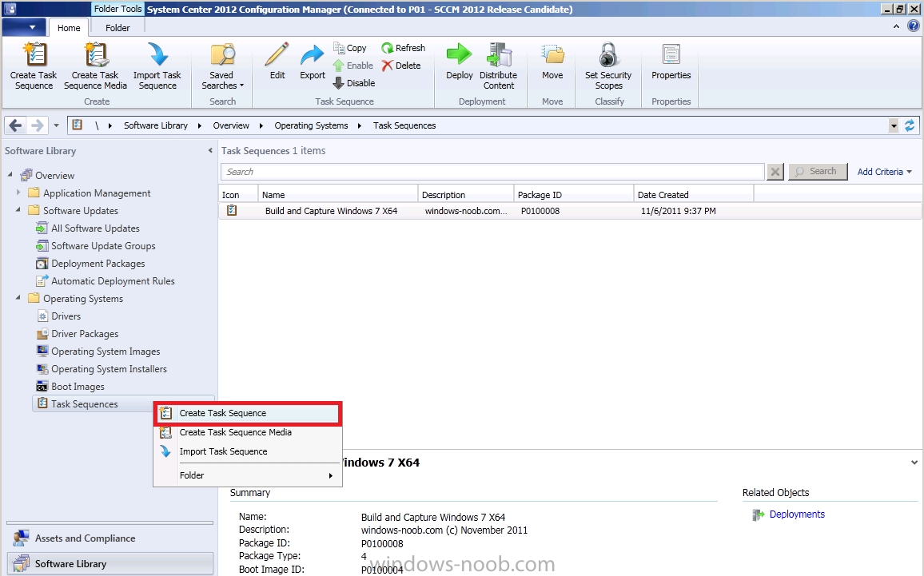Sort by Package ID column header
924x576 pixels.
(x=573, y=195)
